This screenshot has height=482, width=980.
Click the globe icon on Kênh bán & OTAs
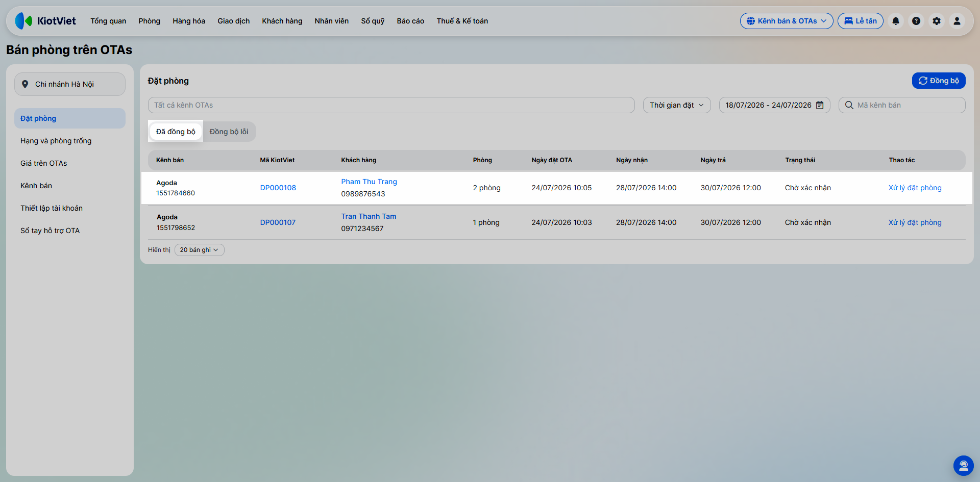click(751, 21)
